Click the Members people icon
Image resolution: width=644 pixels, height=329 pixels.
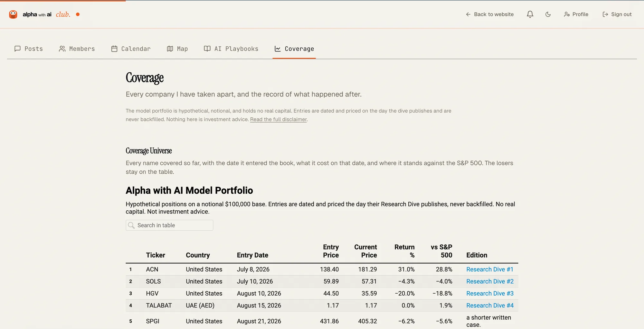coord(62,49)
